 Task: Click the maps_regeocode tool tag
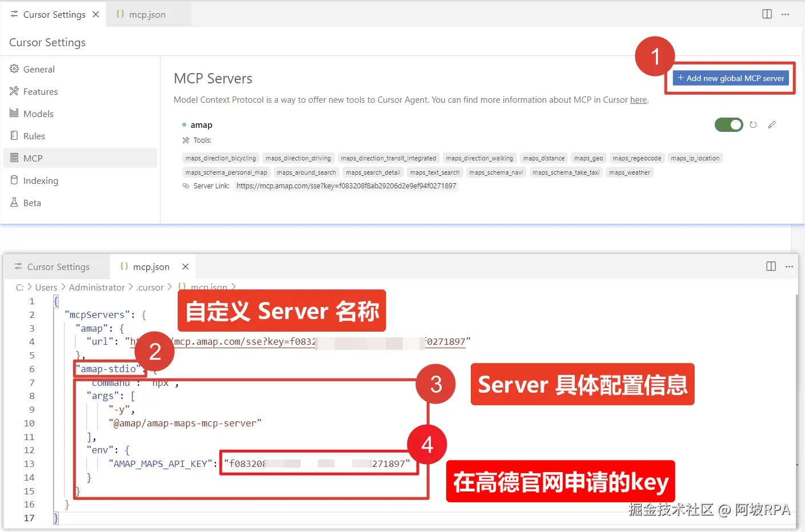(x=637, y=158)
